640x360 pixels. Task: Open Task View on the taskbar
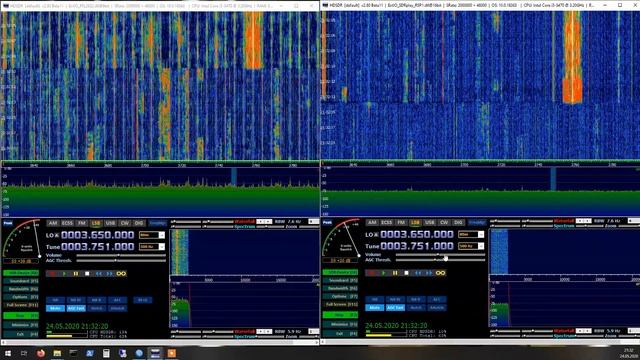tap(24, 353)
